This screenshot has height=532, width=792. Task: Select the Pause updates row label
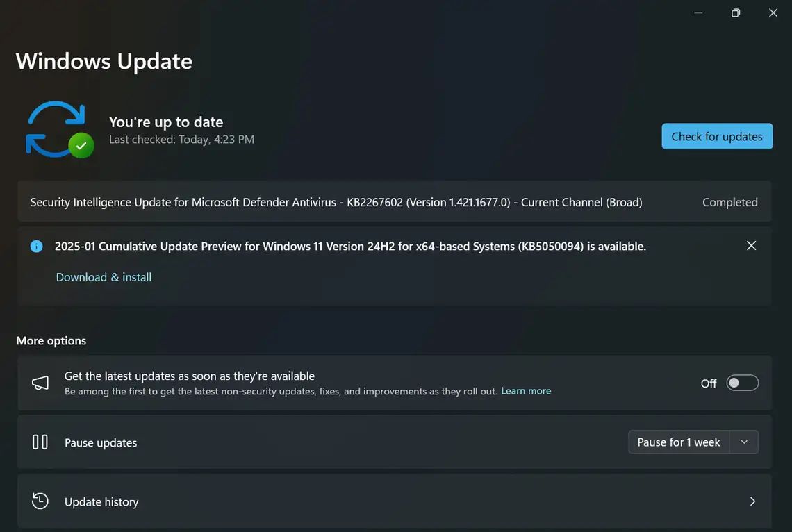click(101, 442)
